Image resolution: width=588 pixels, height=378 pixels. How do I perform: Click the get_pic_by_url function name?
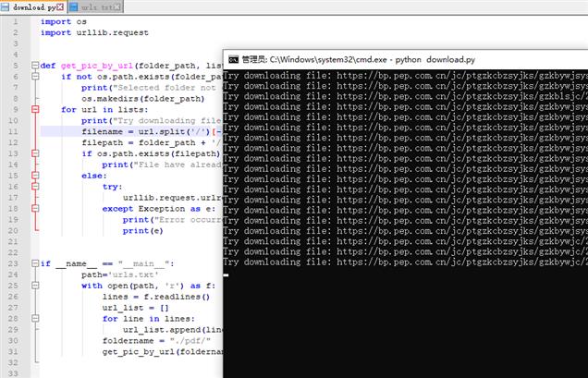tap(97, 66)
